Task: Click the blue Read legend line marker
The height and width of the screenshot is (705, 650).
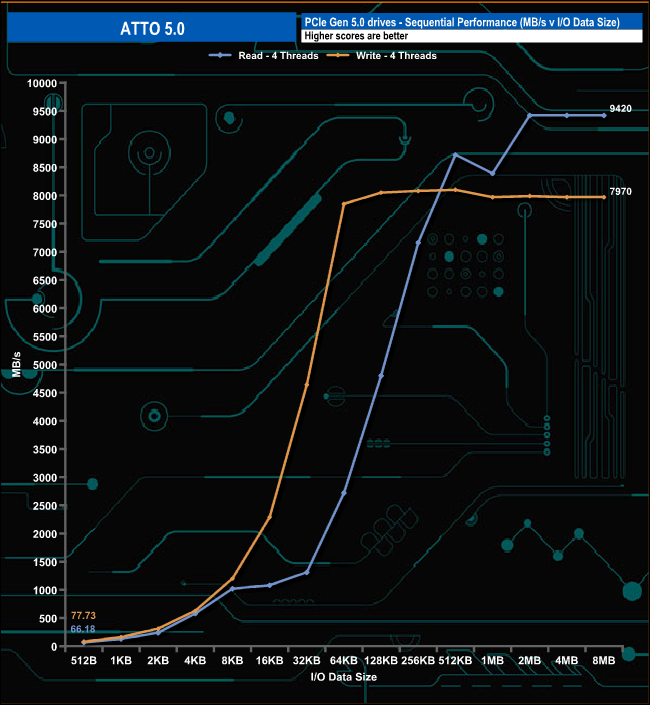Action: click(x=221, y=56)
